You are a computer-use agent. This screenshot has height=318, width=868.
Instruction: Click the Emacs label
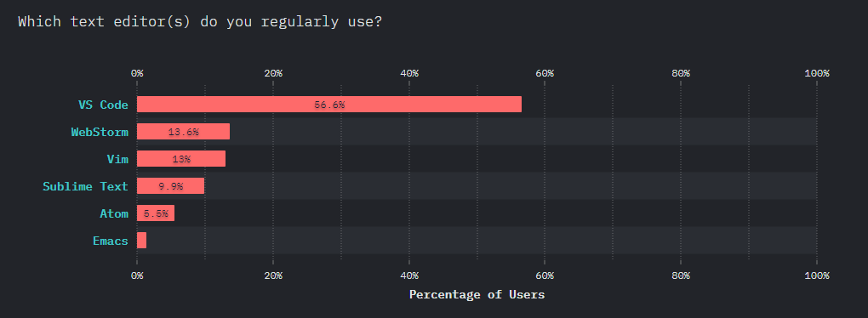click(x=111, y=241)
